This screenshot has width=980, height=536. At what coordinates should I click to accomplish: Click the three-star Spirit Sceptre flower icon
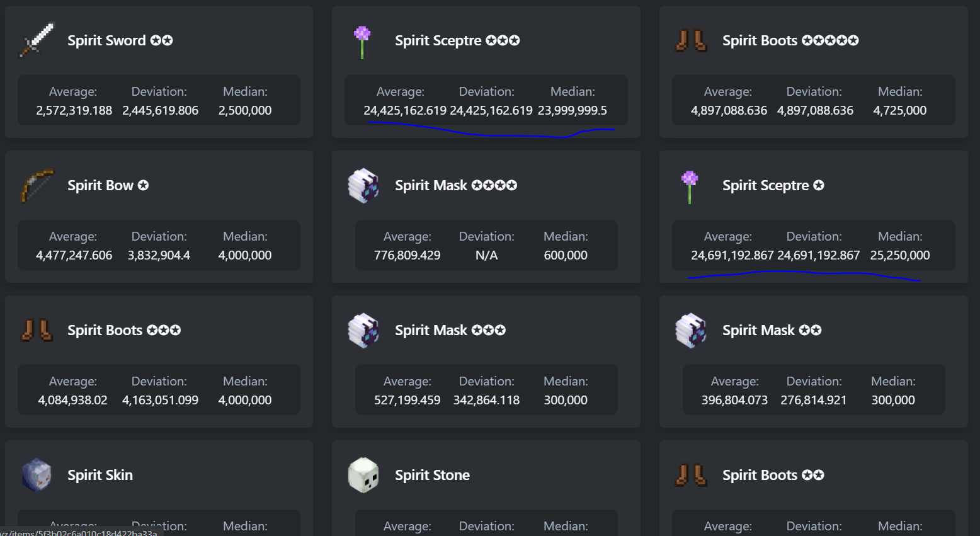tap(362, 42)
